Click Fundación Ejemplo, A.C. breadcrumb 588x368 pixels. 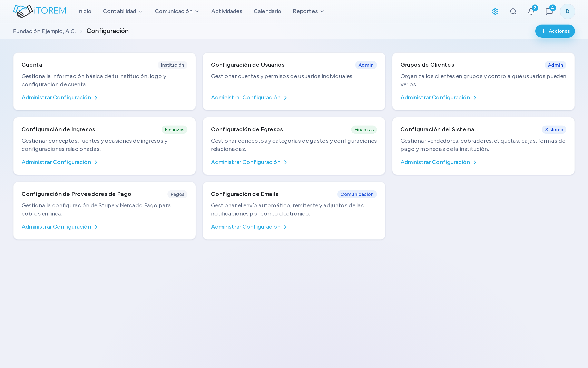pyautogui.click(x=45, y=31)
